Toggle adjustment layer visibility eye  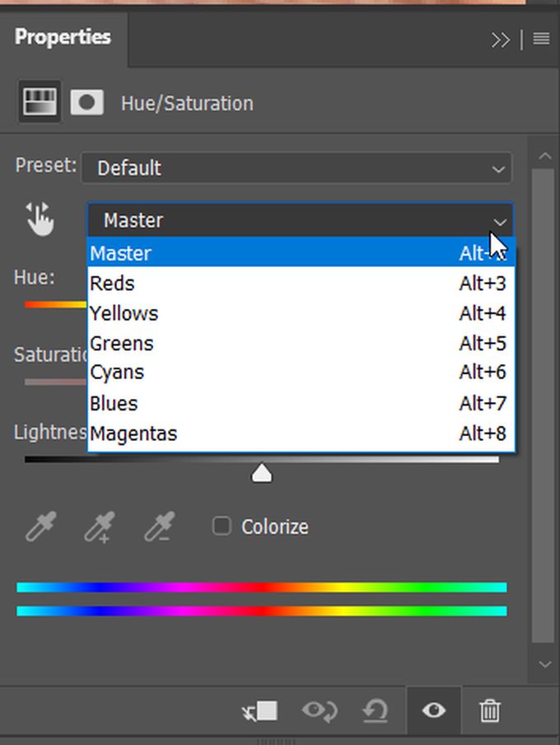(433, 710)
